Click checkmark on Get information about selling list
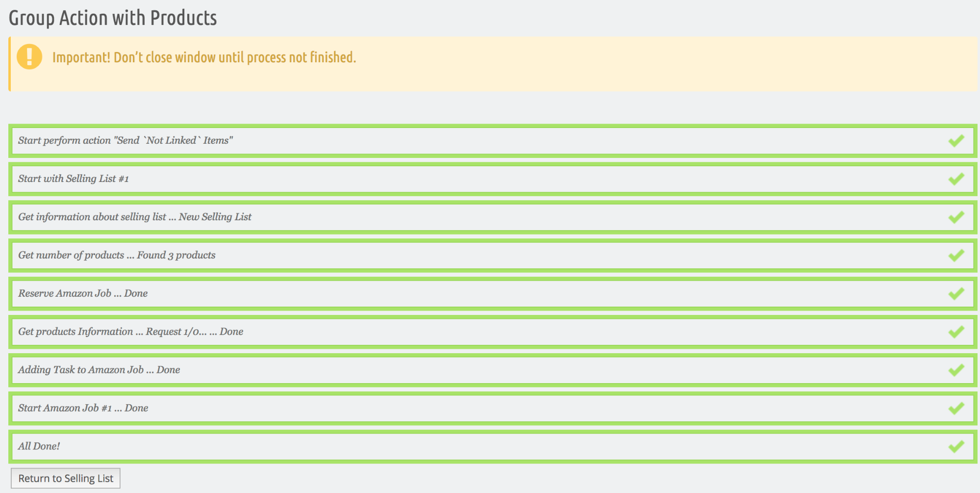 point(956,217)
